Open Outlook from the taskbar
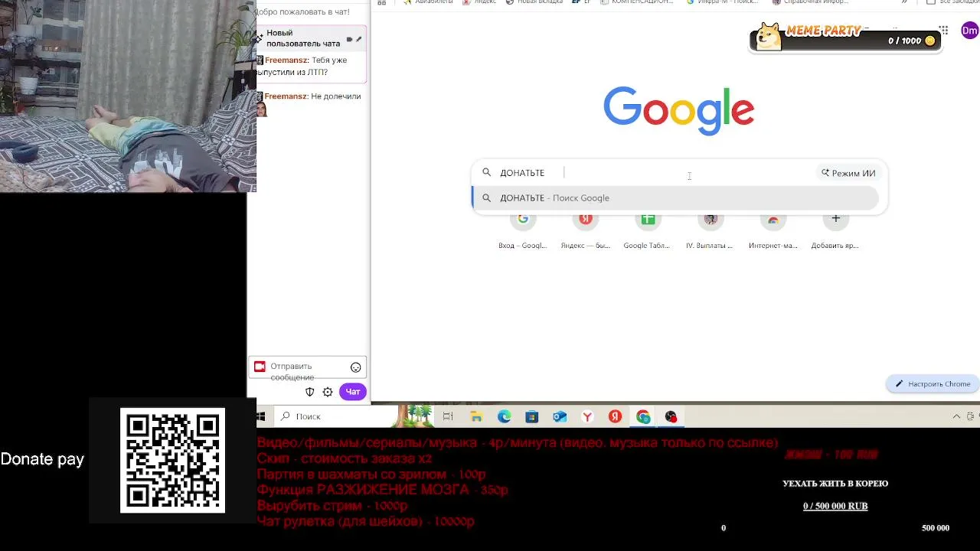Image resolution: width=980 pixels, height=551 pixels. 560,416
